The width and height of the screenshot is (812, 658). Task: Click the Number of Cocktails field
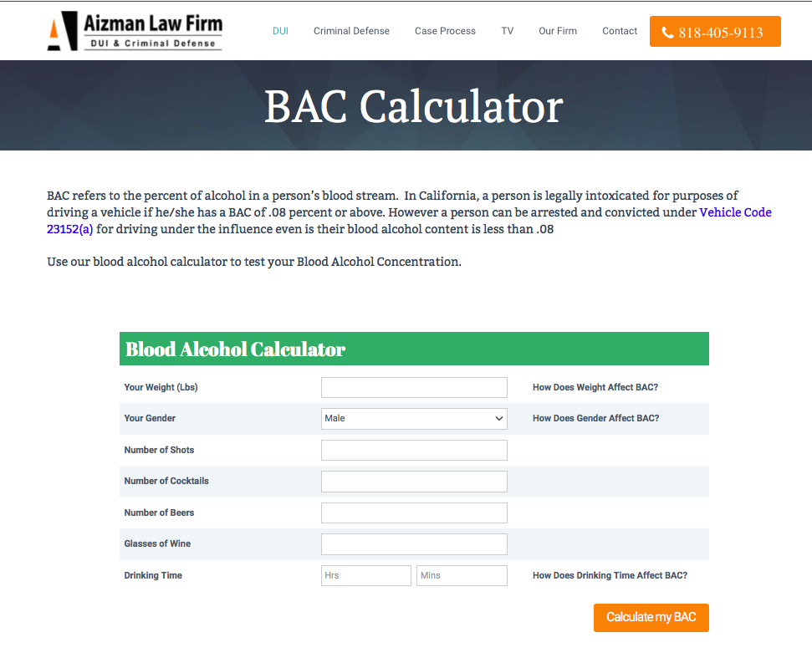pos(414,482)
